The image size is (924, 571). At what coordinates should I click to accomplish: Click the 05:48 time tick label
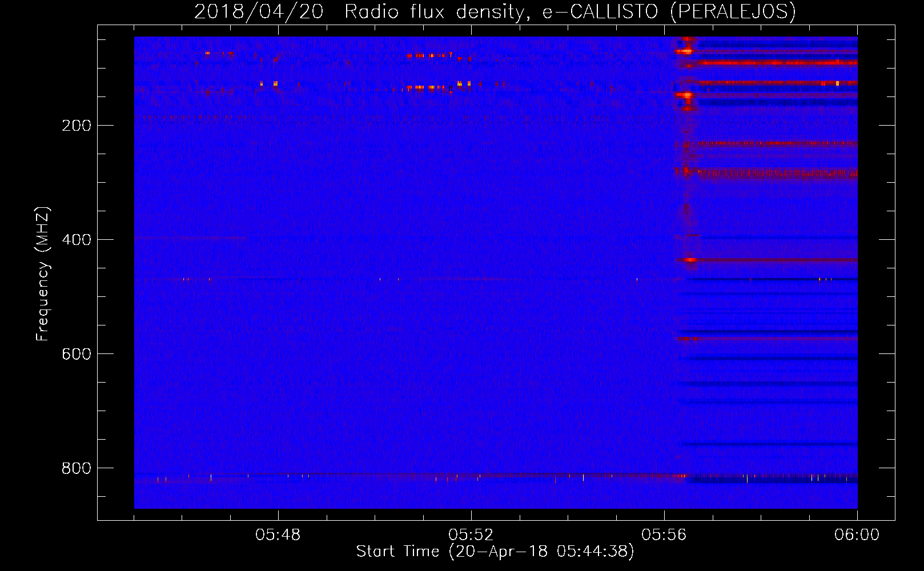[278, 535]
